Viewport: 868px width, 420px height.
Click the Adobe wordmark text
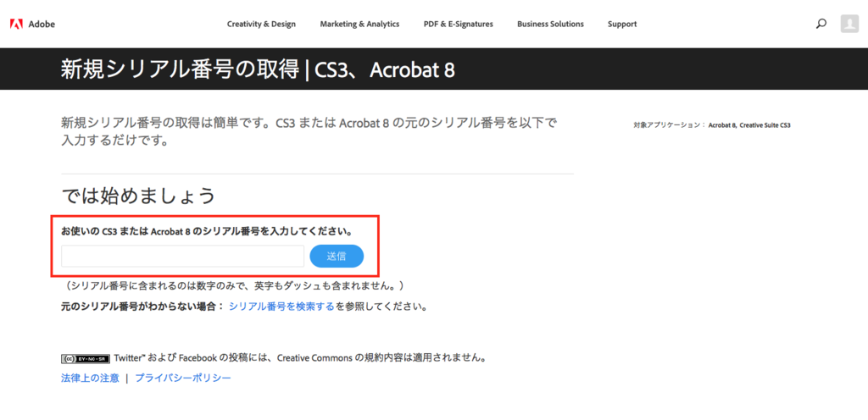42,24
